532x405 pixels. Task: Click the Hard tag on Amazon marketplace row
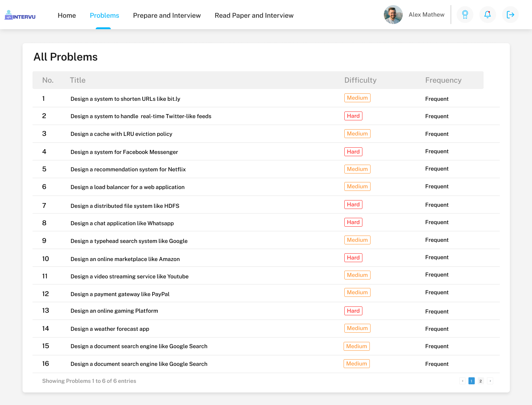coord(353,258)
